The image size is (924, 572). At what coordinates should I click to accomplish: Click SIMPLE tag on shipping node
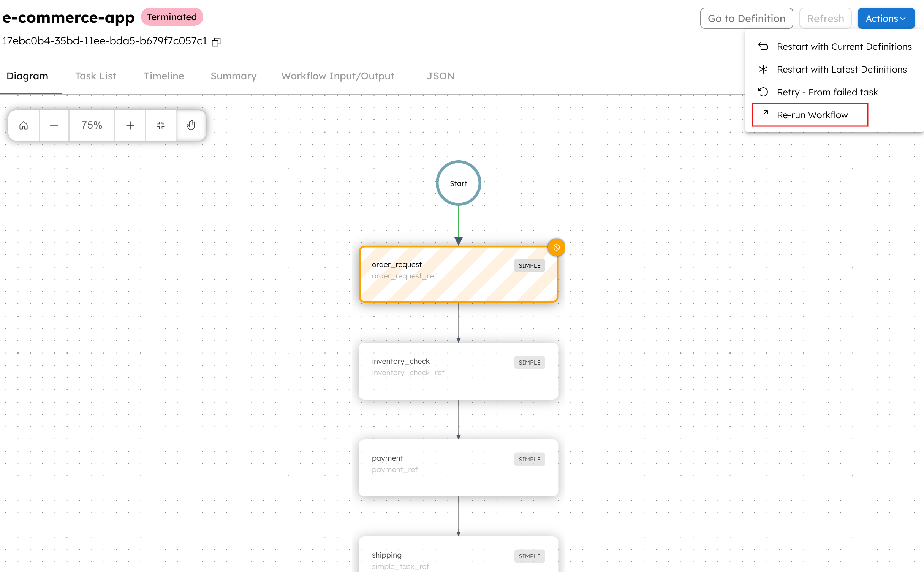(530, 556)
